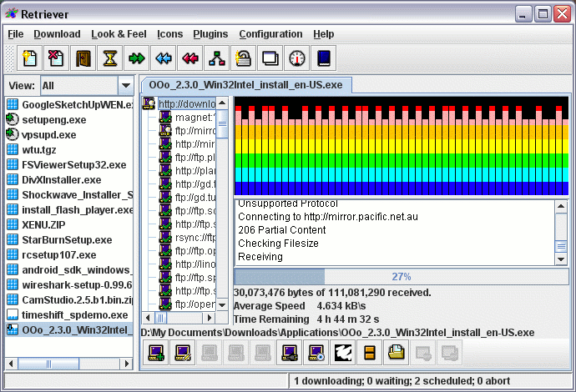This screenshot has width=576, height=392.
Task: Click the blue double-arrow back icon
Action: click(x=163, y=58)
